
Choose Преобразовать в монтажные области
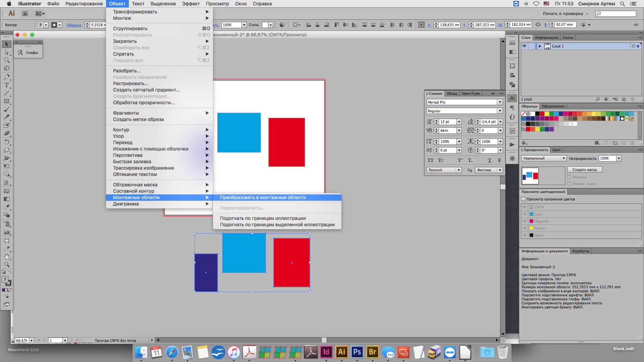pyautogui.click(x=263, y=197)
